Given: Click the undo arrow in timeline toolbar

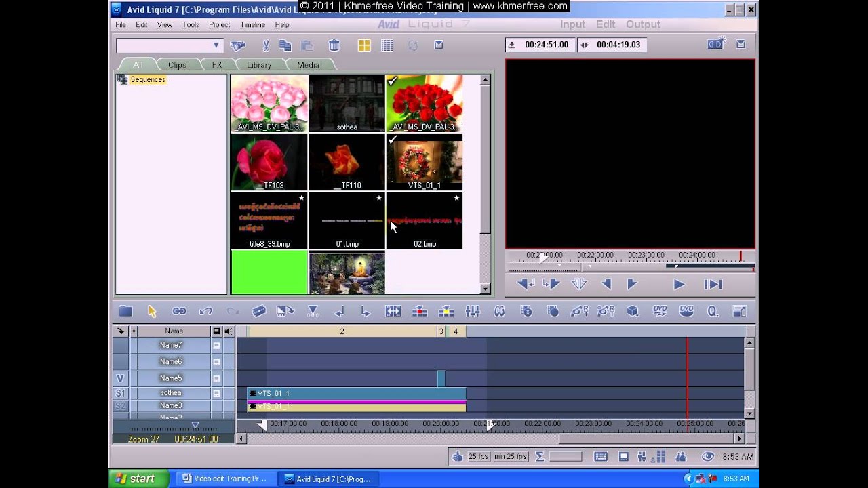Looking at the screenshot, I should 206,311.
